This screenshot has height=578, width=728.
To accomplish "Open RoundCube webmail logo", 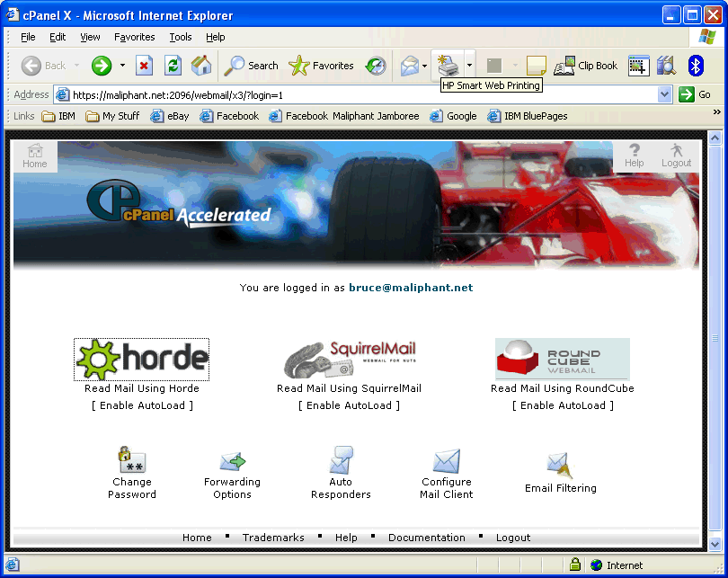I will point(563,360).
